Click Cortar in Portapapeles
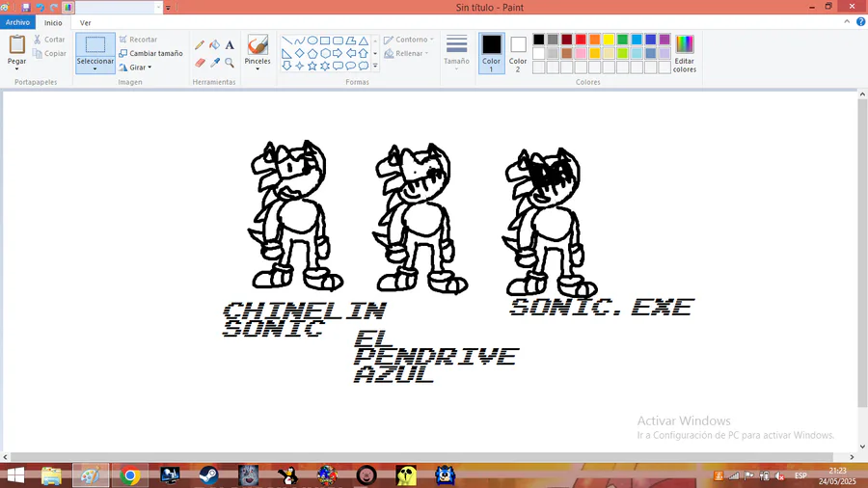The width and height of the screenshot is (868, 488). [x=49, y=40]
